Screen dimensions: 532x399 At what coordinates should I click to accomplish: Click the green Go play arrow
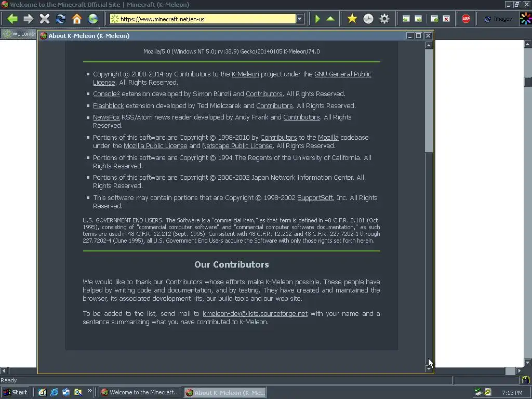317,19
